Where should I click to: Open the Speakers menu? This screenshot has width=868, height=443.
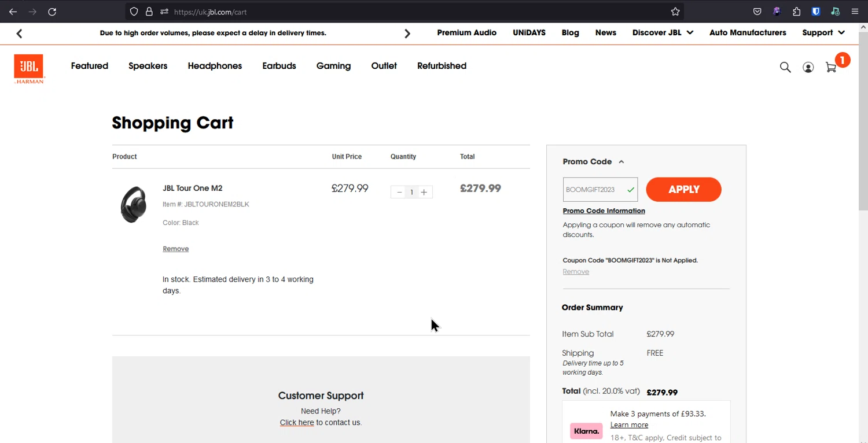point(148,66)
